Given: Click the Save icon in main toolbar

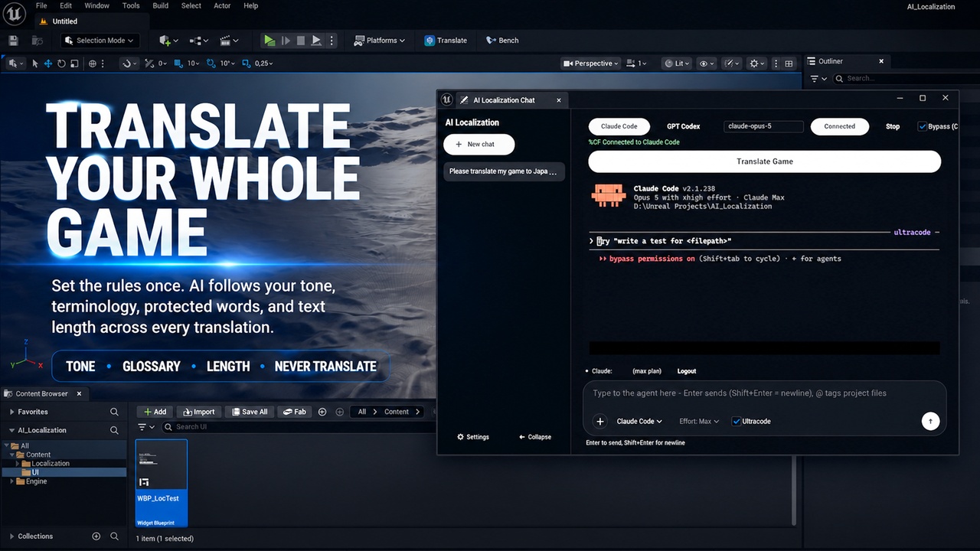Looking at the screenshot, I should tap(13, 41).
